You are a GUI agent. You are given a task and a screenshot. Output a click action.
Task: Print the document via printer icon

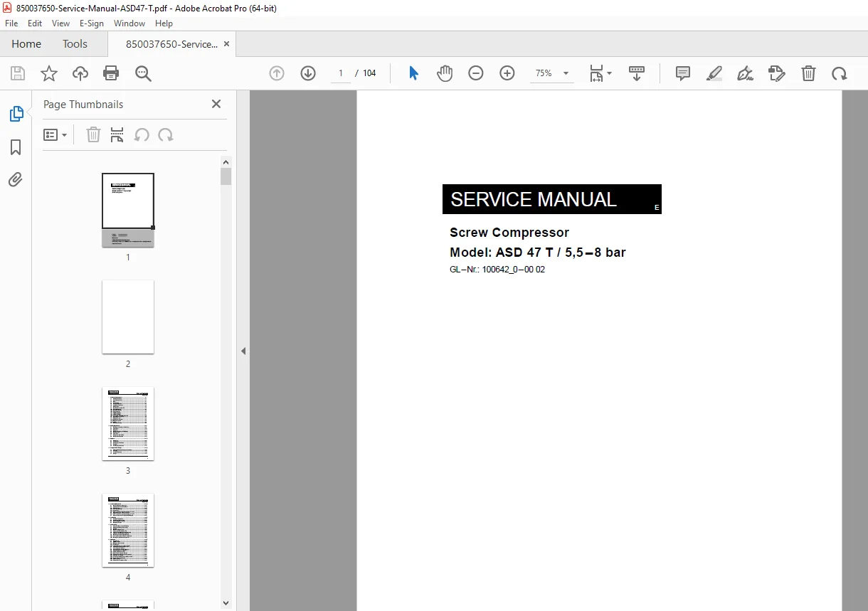[x=111, y=73]
